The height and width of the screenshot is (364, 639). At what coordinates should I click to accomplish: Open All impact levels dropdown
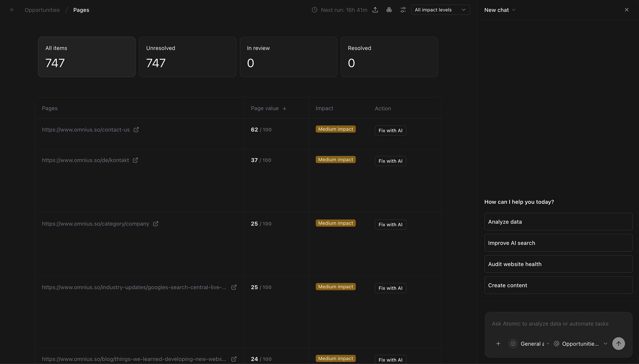click(440, 10)
